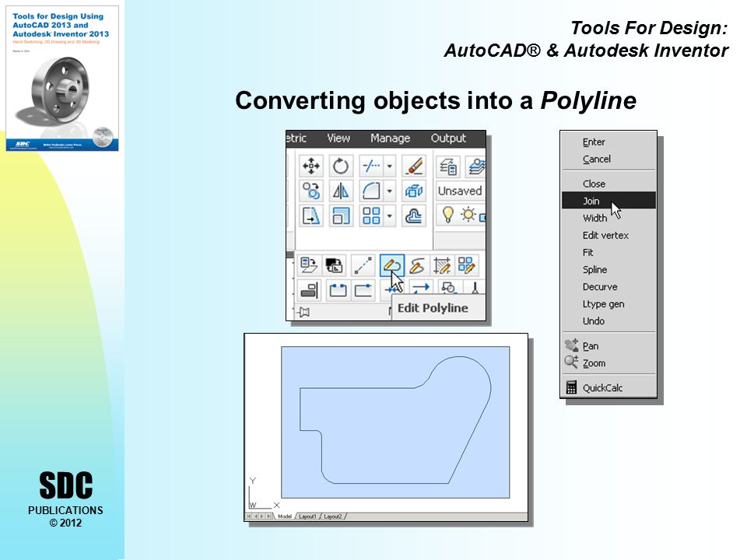The image size is (747, 560).
Task: Click the Offset tool icon
Action: pos(413,215)
